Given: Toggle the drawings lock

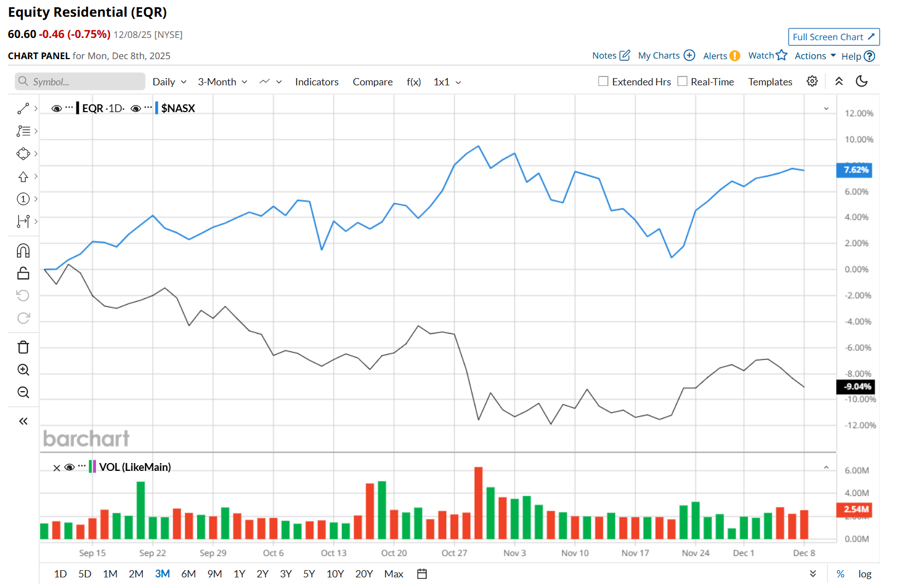Looking at the screenshot, I should 23,273.
